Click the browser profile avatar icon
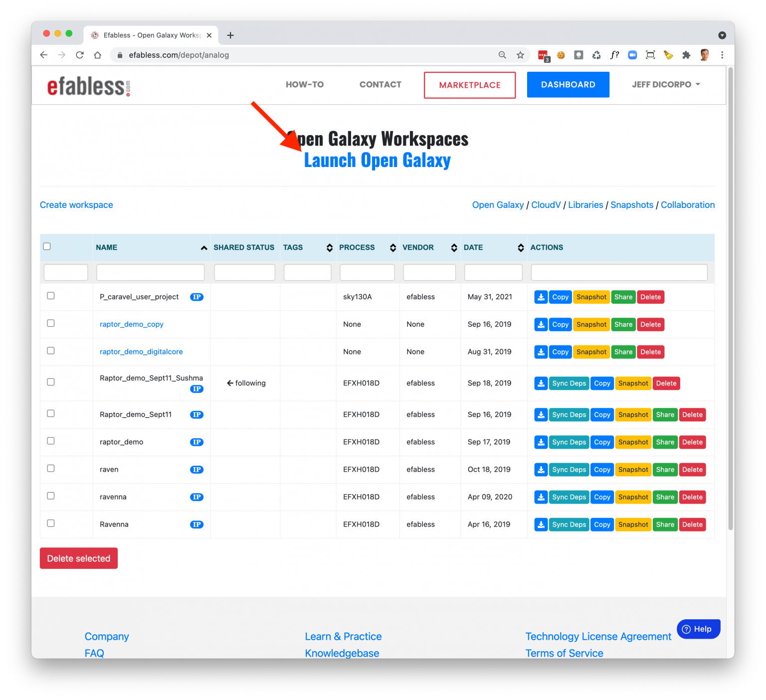The height and width of the screenshot is (700, 766). point(704,55)
